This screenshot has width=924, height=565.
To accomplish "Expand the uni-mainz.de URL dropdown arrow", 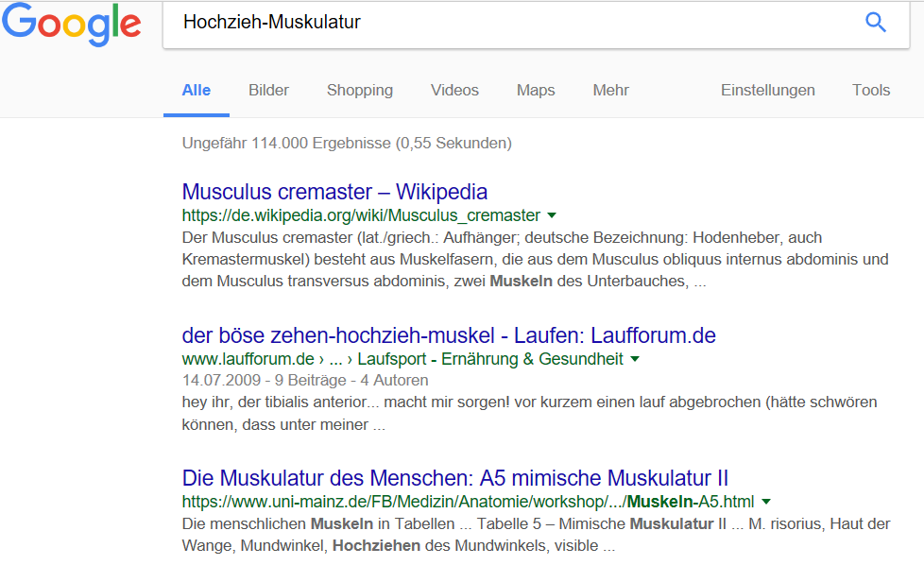I will (x=766, y=502).
